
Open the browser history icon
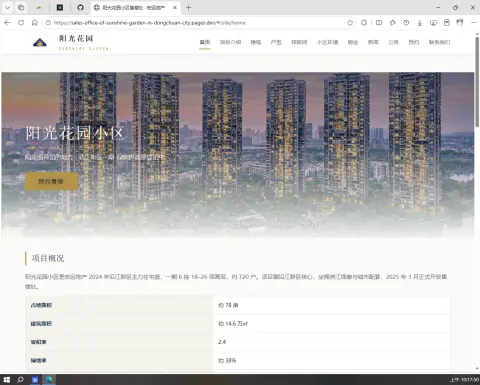(x=406, y=23)
